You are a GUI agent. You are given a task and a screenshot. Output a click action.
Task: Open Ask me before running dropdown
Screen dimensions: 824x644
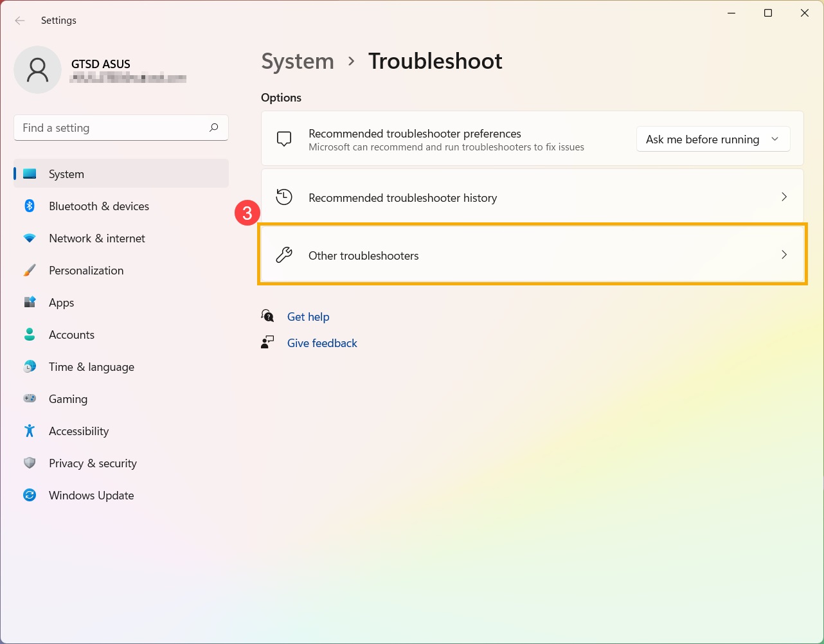[x=713, y=139]
